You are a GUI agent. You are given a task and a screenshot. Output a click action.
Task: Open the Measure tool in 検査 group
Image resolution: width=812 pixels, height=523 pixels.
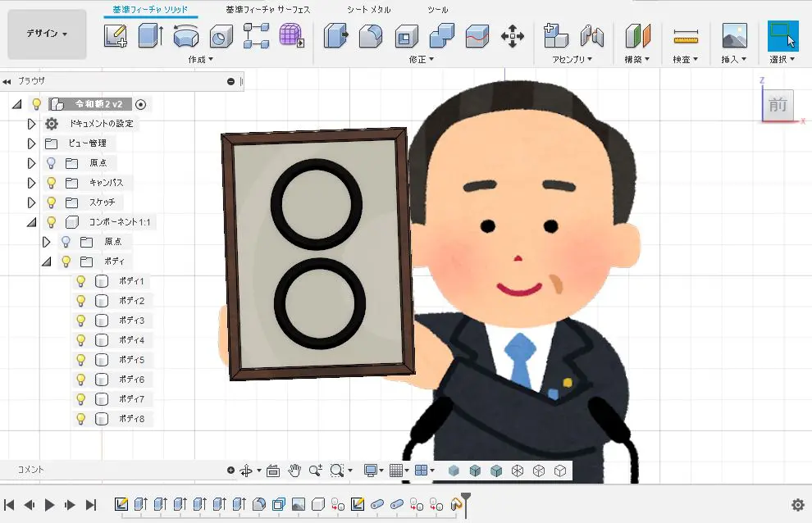coord(686,37)
